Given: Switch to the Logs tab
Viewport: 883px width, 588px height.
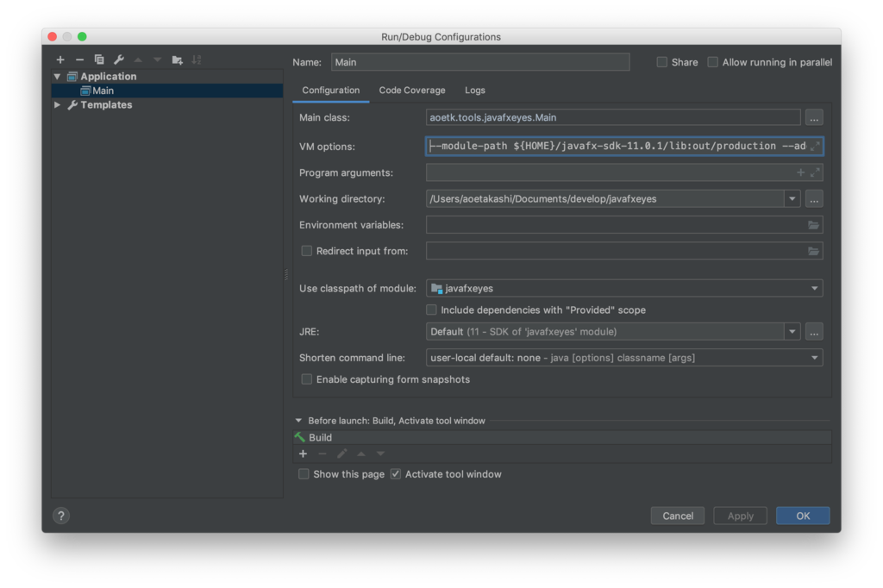Looking at the screenshot, I should pos(475,91).
